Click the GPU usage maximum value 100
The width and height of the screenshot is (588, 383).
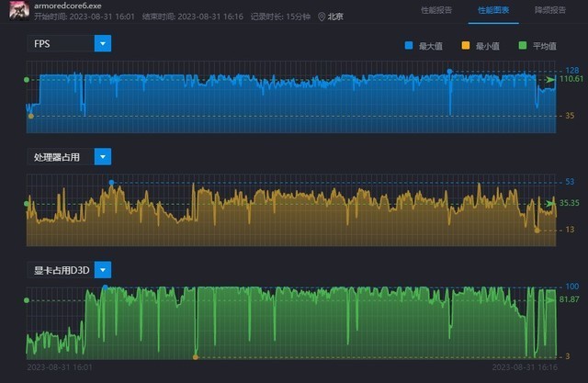click(571, 287)
